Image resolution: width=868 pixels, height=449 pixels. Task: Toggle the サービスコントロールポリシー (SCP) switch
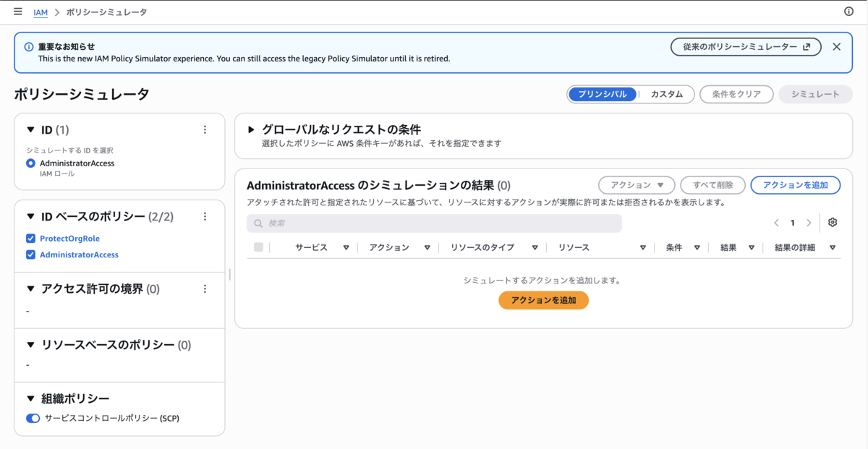(33, 418)
